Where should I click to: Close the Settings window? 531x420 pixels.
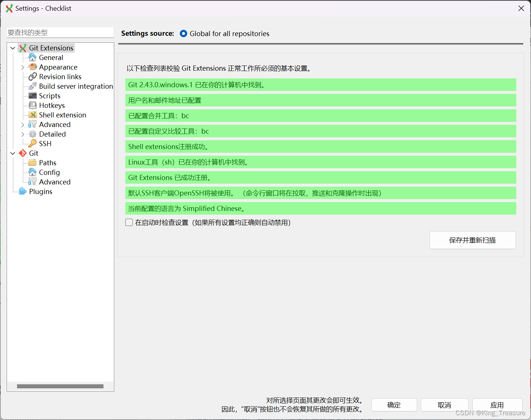(521, 8)
